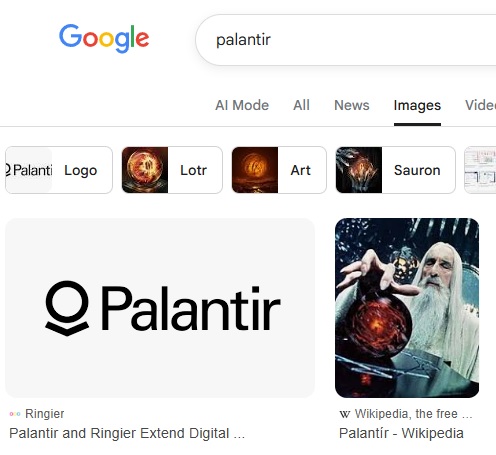496x455 pixels.
Task: Click the Lotr chip orb thumbnail
Action: click(145, 170)
